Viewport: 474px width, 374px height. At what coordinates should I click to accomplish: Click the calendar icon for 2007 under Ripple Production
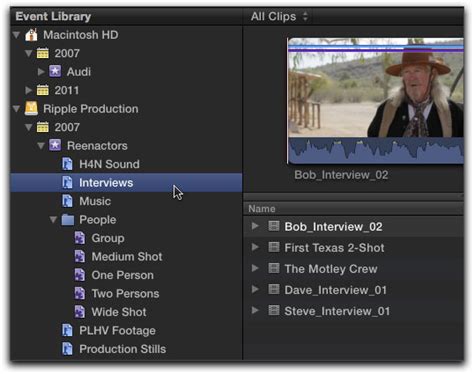(x=43, y=127)
